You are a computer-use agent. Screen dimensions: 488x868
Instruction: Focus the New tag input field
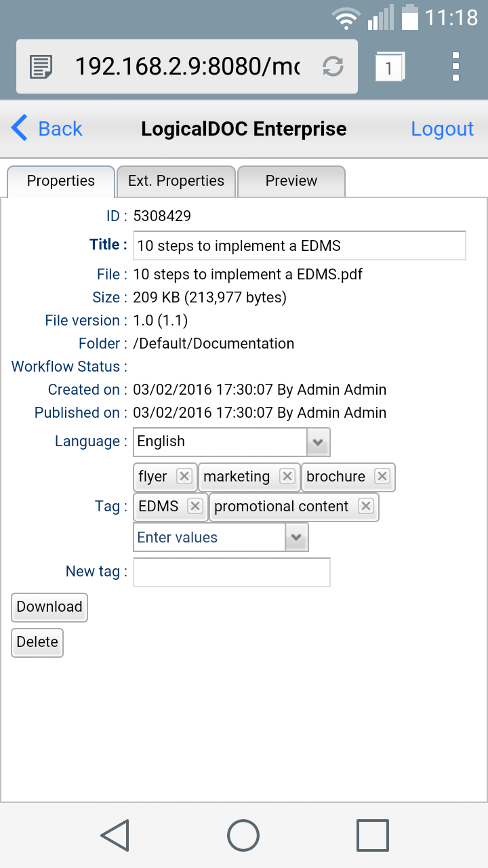click(232, 572)
